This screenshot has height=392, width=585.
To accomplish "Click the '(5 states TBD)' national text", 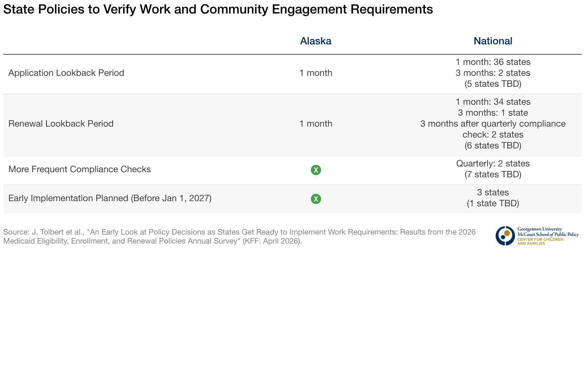I will click(x=493, y=84).
